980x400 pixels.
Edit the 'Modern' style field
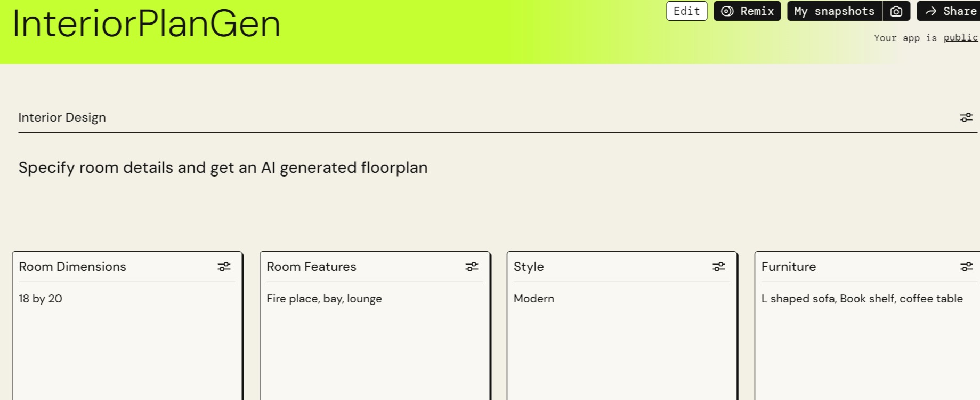[534, 299]
